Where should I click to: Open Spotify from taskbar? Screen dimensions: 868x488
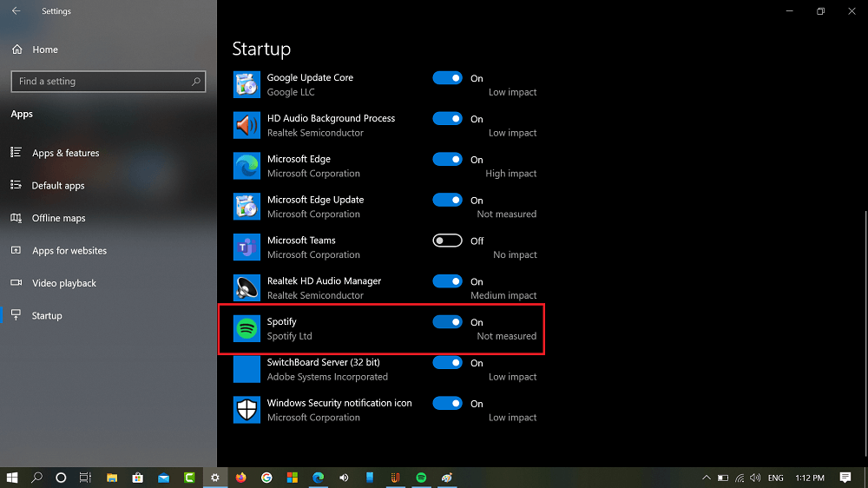(421, 478)
